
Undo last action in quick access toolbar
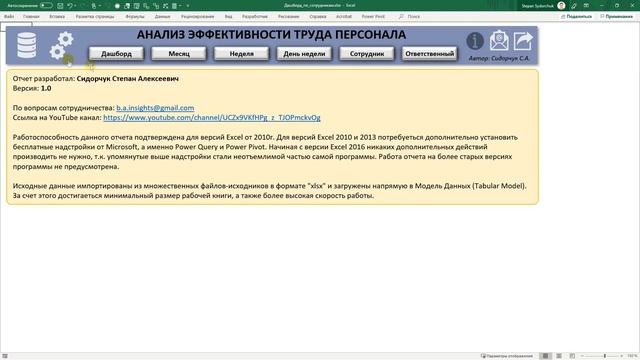[x=70, y=6]
